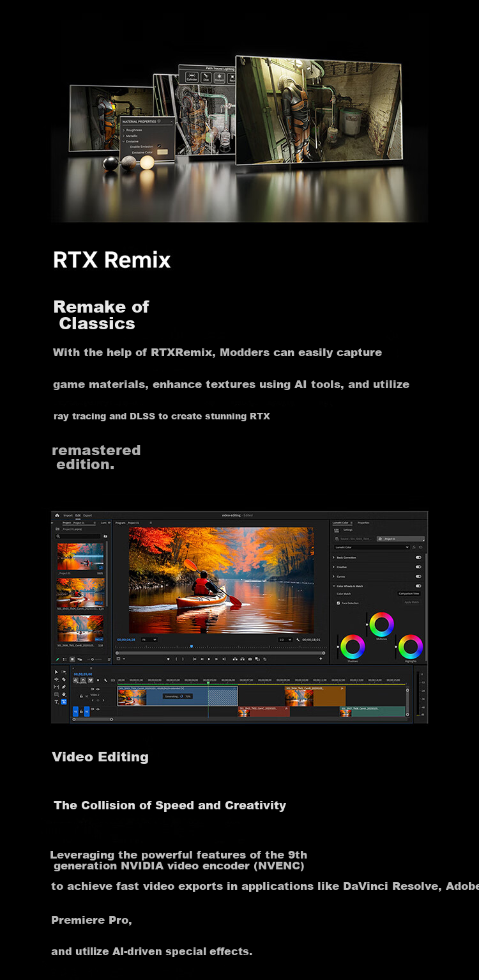Open the Export tab
Viewport: 479px width, 980px height.
point(87,515)
